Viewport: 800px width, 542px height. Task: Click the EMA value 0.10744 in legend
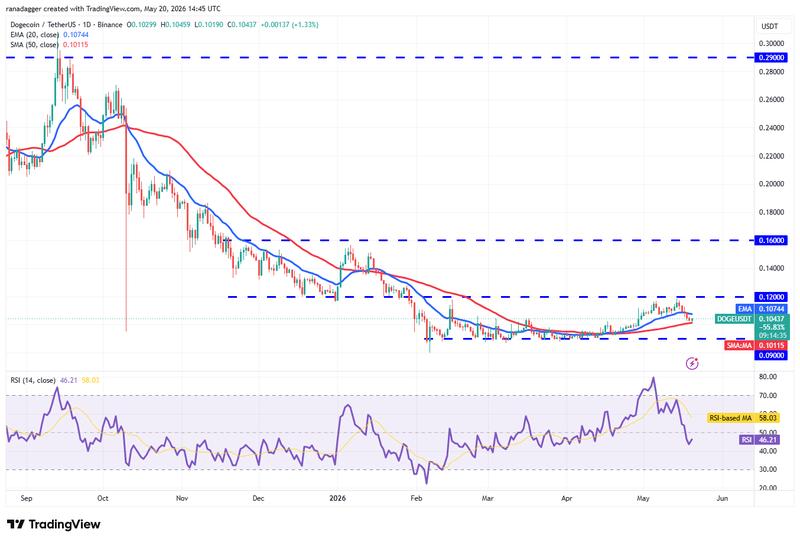tap(76, 35)
